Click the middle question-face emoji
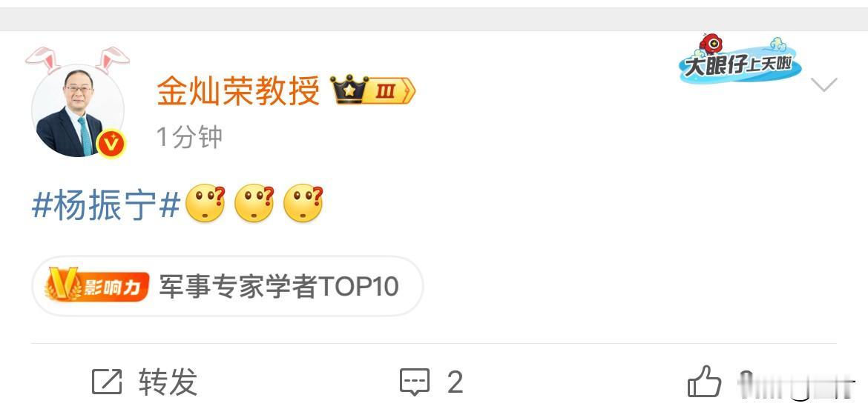Screen dimensions: 868x412 (x=254, y=203)
